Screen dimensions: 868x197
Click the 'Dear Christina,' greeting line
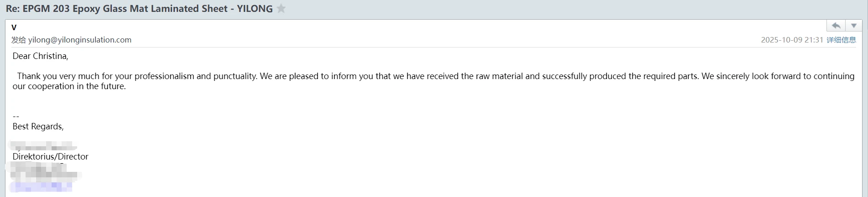pos(40,56)
